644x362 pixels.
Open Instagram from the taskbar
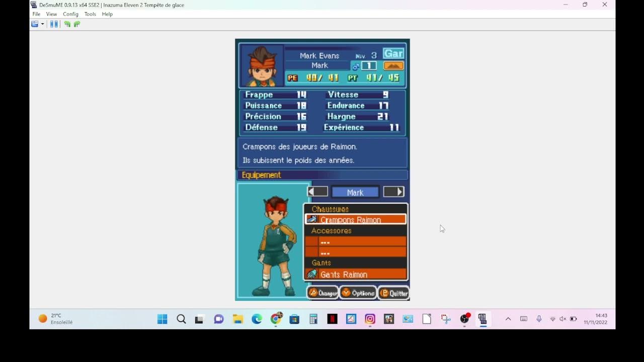point(370,319)
